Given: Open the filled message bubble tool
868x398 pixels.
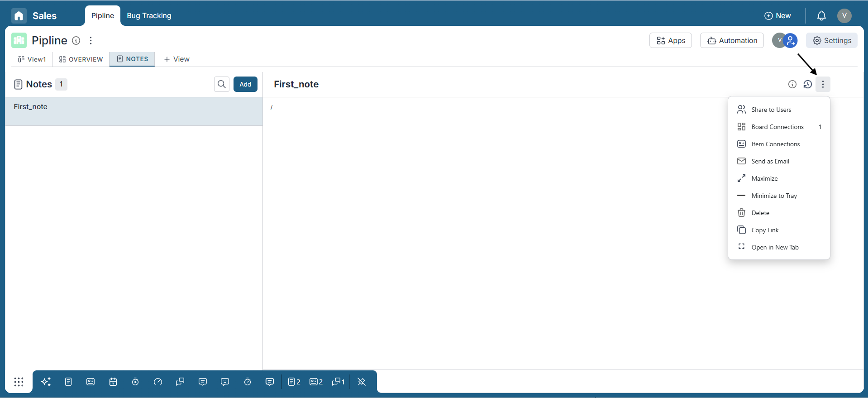Looking at the screenshot, I should [270, 382].
